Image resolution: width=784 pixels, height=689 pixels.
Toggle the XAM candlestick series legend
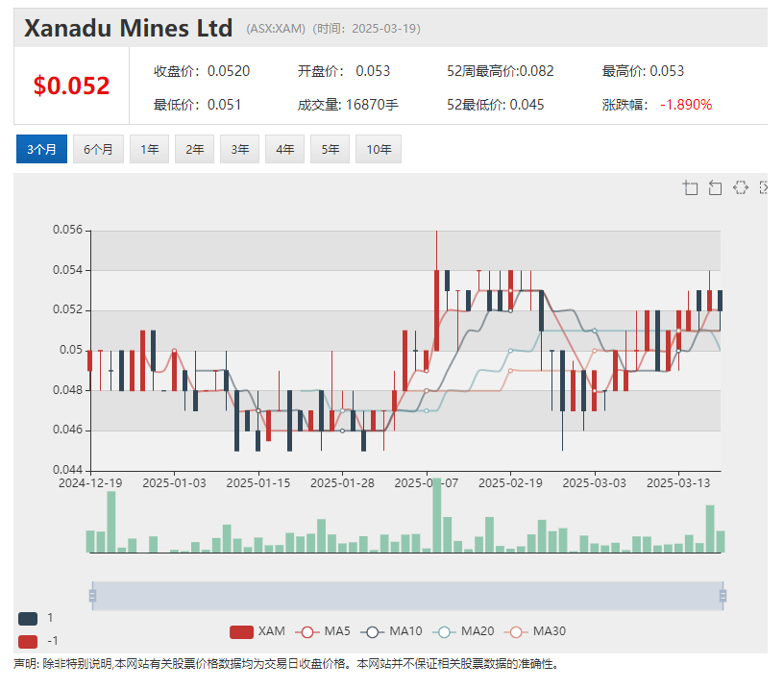(x=257, y=631)
